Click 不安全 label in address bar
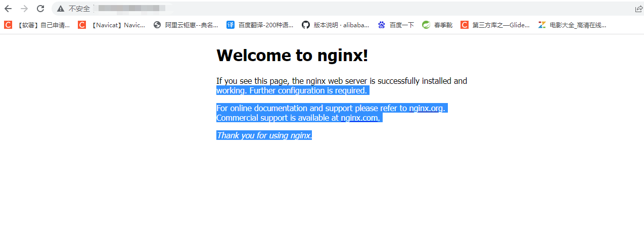The image size is (644, 250). click(x=79, y=9)
